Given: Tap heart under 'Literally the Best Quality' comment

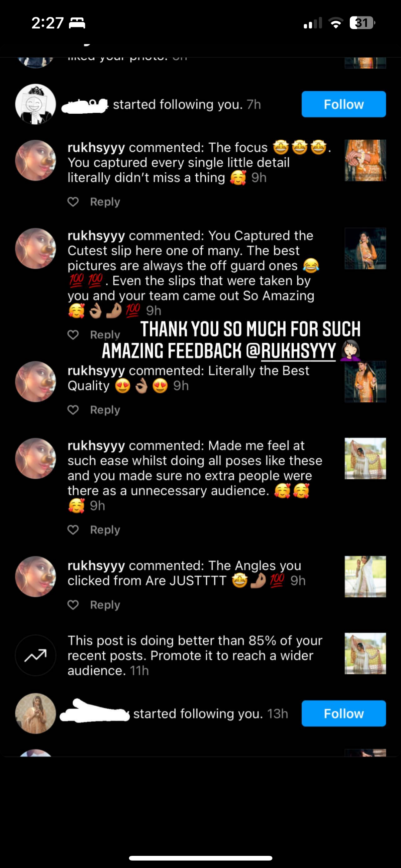Looking at the screenshot, I should point(73,410).
